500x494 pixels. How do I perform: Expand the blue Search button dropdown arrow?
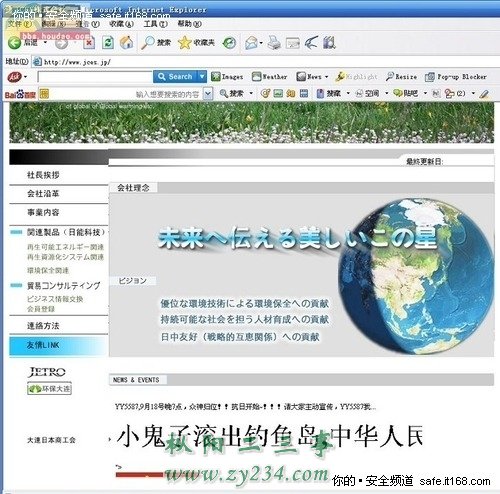[x=202, y=77]
